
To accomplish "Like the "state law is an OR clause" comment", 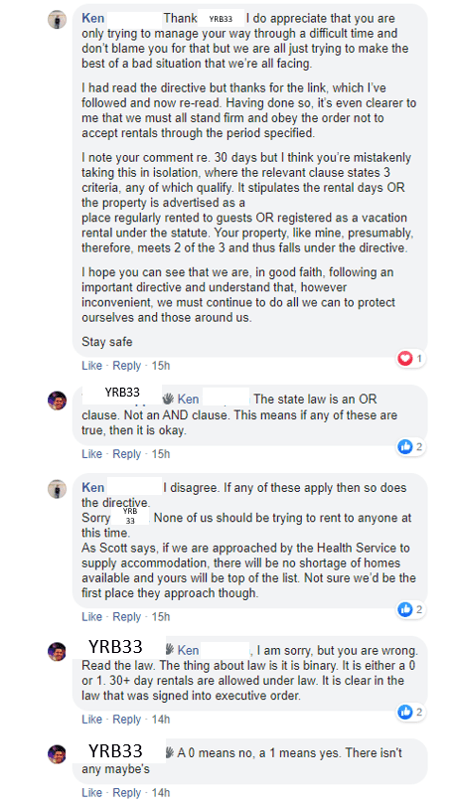I will click(x=92, y=454).
